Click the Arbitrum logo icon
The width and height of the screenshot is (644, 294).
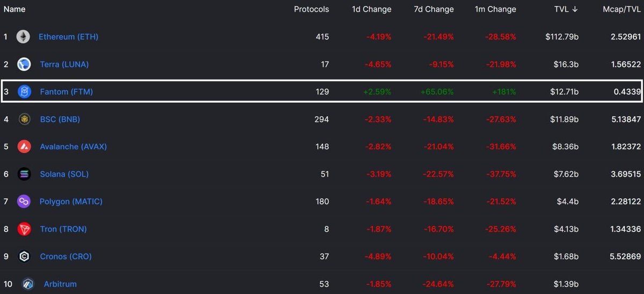pyautogui.click(x=28, y=284)
